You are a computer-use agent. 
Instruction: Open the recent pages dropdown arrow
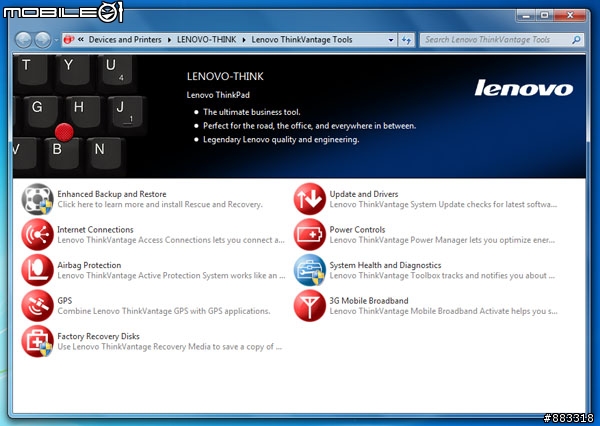(56, 40)
